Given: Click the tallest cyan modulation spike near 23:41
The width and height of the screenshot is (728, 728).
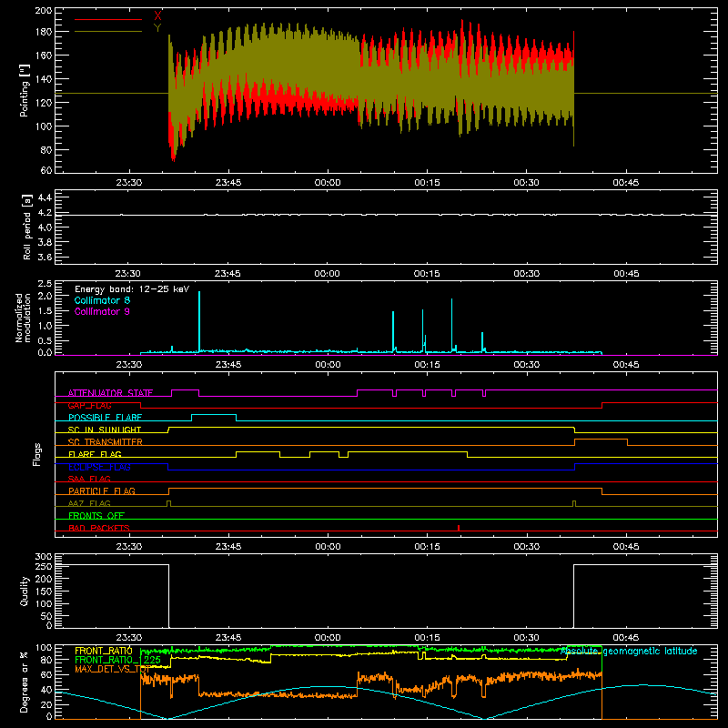Looking at the screenshot, I should tap(199, 321).
